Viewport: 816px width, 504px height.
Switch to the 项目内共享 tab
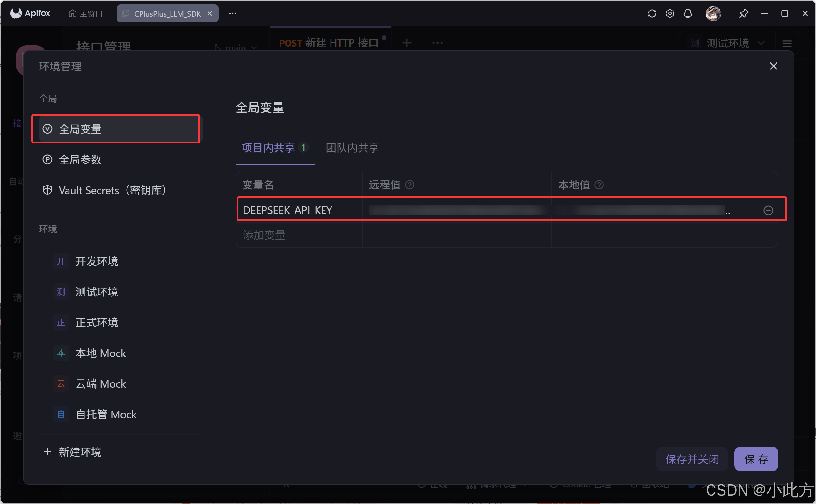pyautogui.click(x=274, y=148)
